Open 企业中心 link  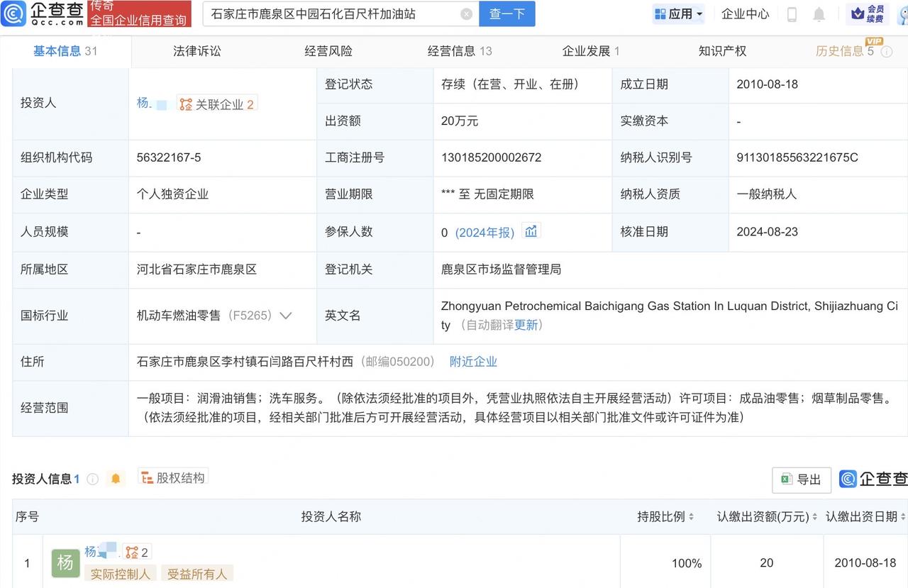(745, 14)
